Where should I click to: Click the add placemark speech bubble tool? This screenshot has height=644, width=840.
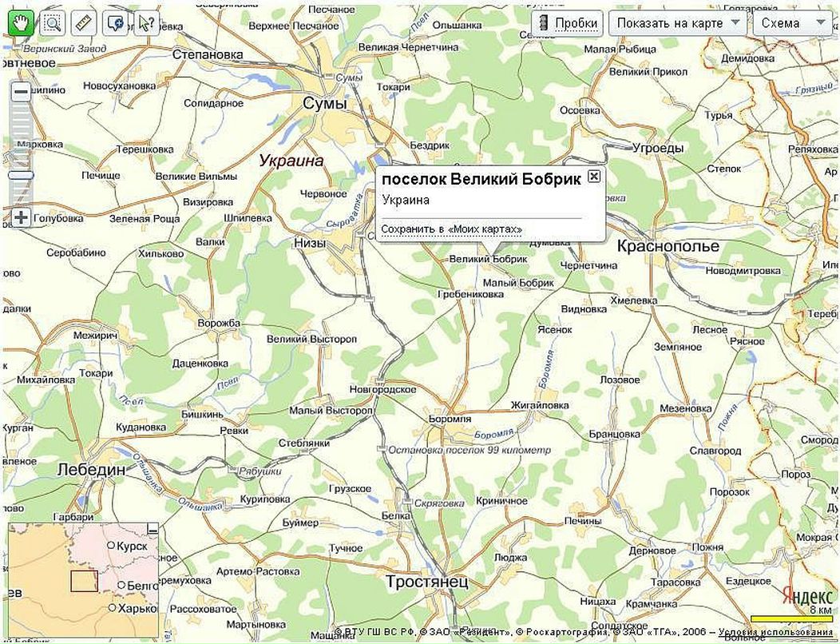[x=116, y=22]
